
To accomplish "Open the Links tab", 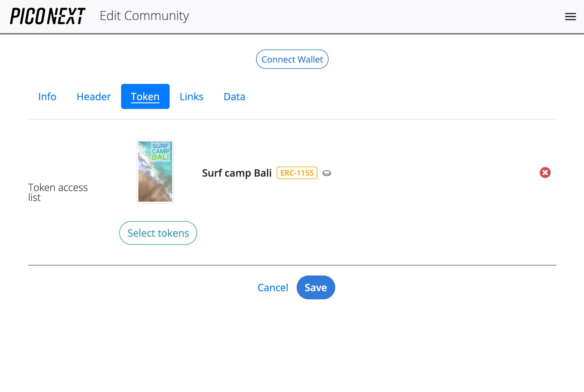I will click(x=192, y=96).
